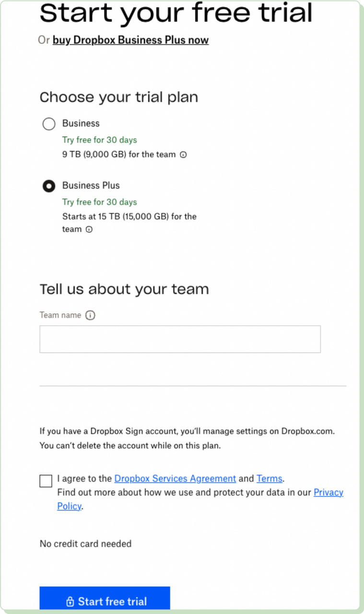Image resolution: width=364 pixels, height=614 pixels.
Task: Select the Business trial plan
Action: 48,124
